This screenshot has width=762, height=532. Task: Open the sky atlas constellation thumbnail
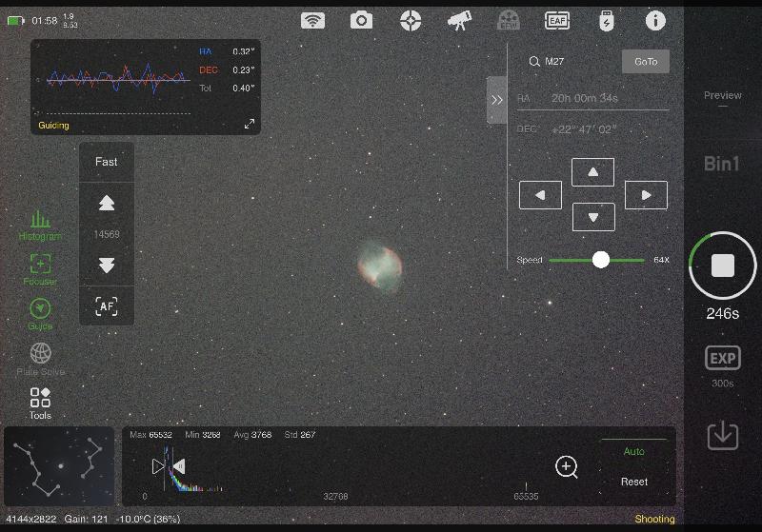59,466
